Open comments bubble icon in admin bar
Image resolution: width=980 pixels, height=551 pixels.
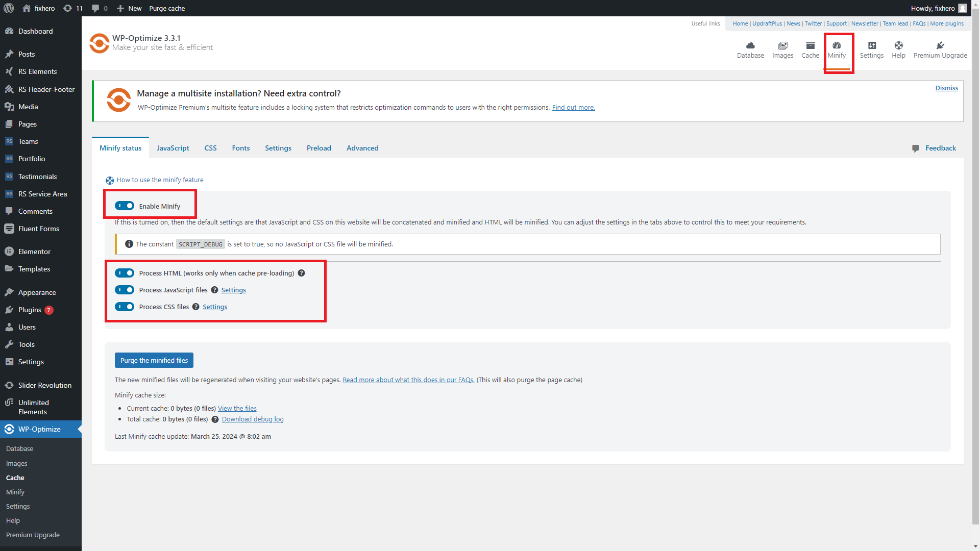tap(95, 8)
